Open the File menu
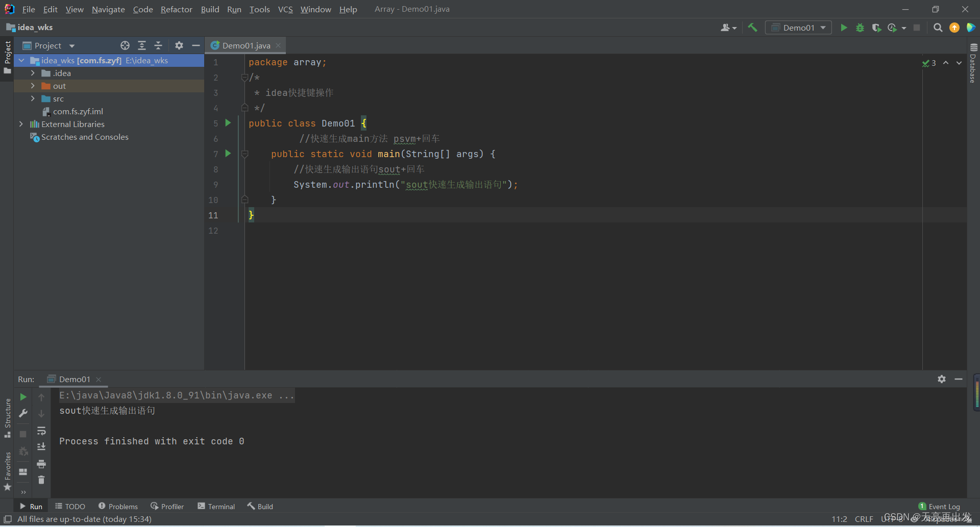Viewport: 980px width, 527px height. (x=29, y=9)
